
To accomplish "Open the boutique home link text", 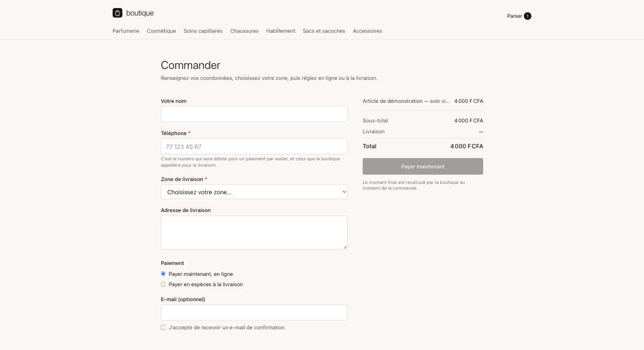I will [x=140, y=13].
